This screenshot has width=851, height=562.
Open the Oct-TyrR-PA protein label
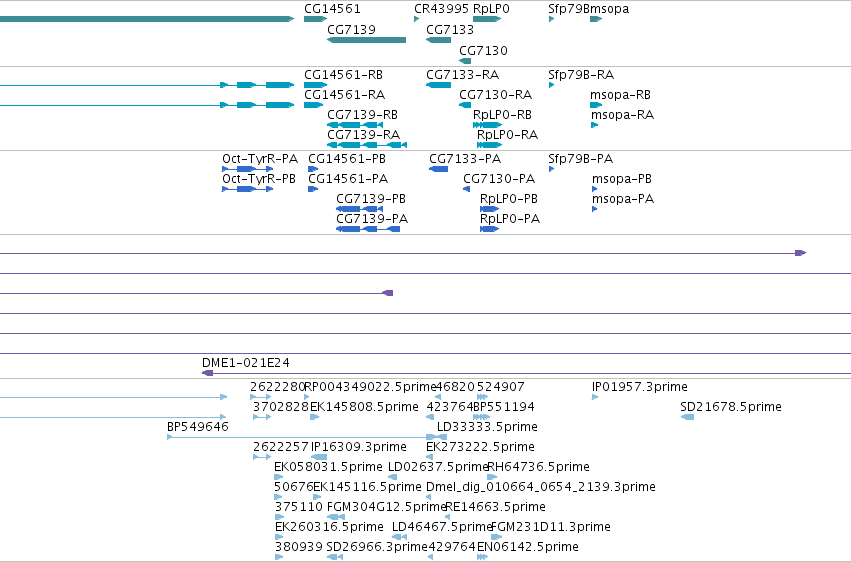260,159
